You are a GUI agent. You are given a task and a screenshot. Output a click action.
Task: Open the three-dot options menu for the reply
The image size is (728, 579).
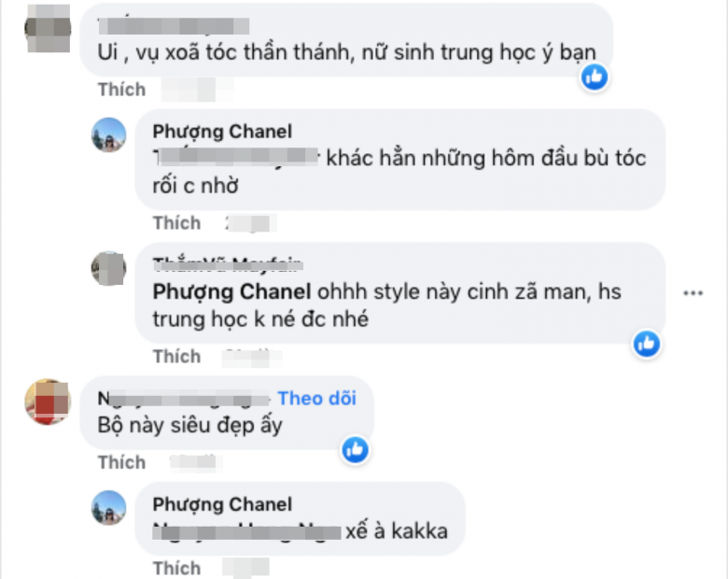pyautogui.click(x=692, y=293)
